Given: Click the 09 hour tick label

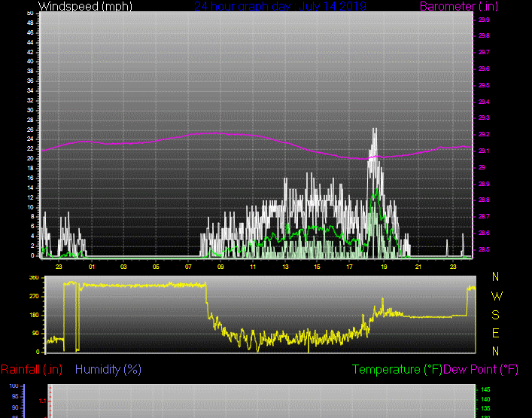Looking at the screenshot, I should click(x=220, y=267).
